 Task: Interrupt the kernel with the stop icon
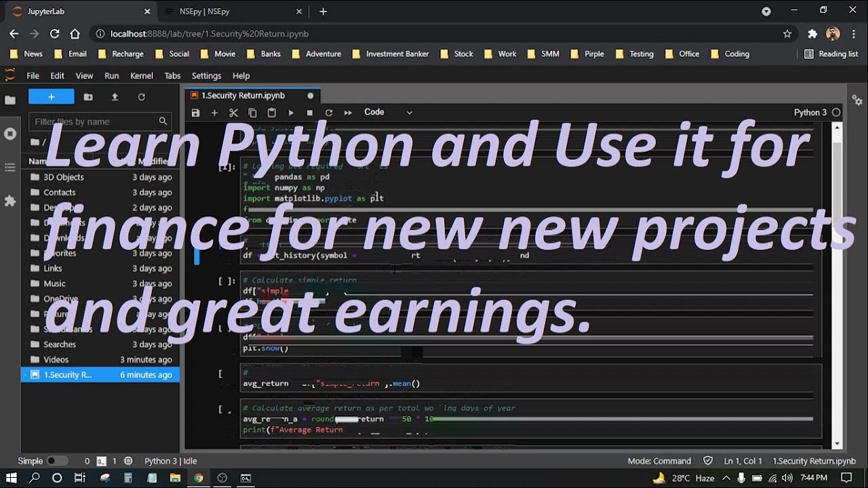coord(310,113)
